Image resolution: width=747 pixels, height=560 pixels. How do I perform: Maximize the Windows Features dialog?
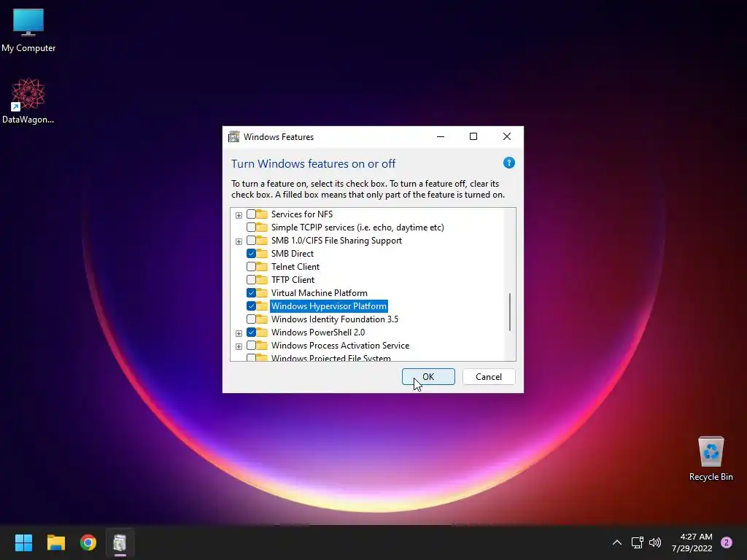click(x=473, y=136)
